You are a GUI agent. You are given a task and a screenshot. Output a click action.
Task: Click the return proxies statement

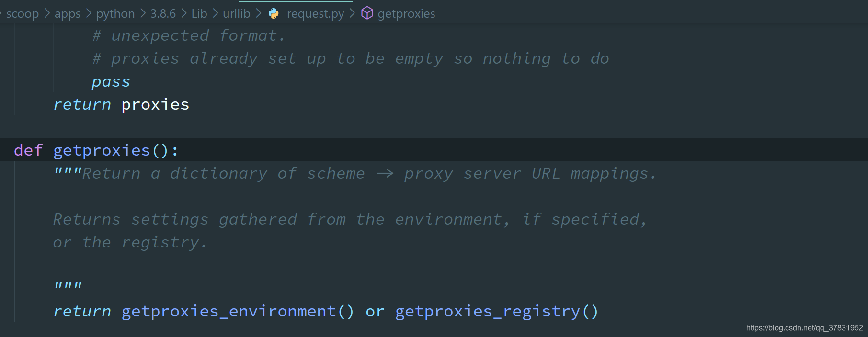[x=121, y=104]
